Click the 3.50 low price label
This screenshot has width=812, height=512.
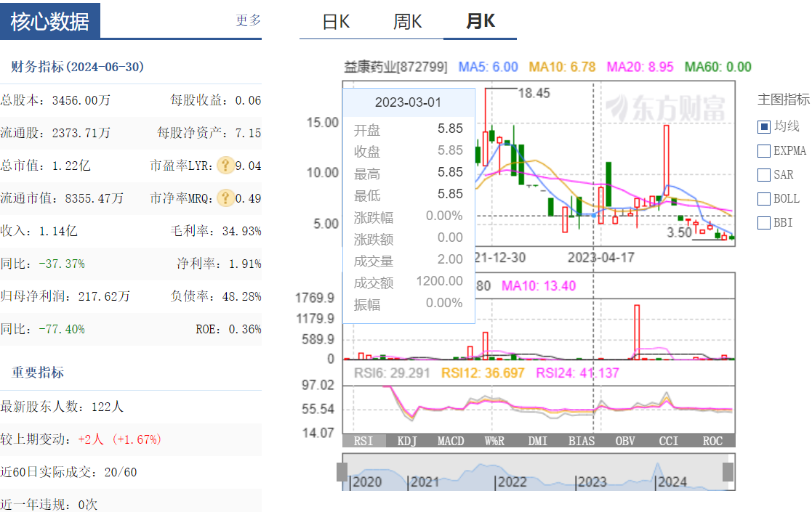click(679, 232)
